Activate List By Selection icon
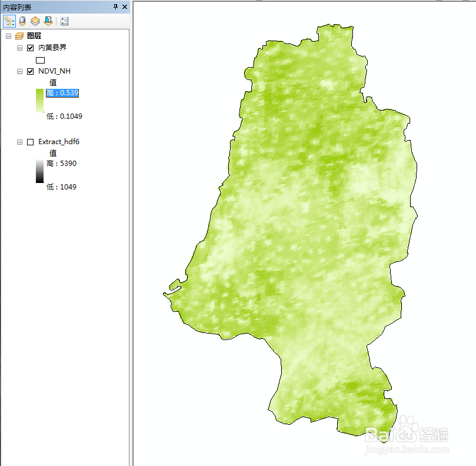This screenshot has height=466, width=476. point(48,21)
